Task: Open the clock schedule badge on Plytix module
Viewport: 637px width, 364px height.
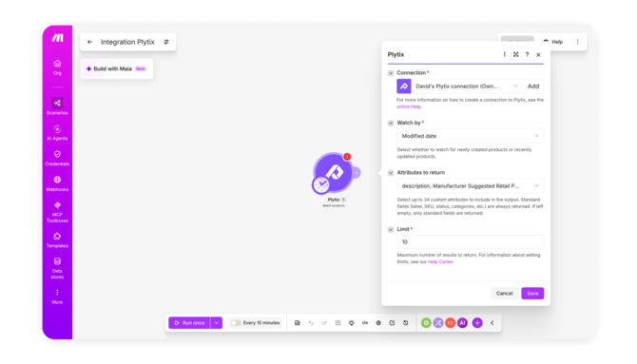Action: tap(321, 184)
